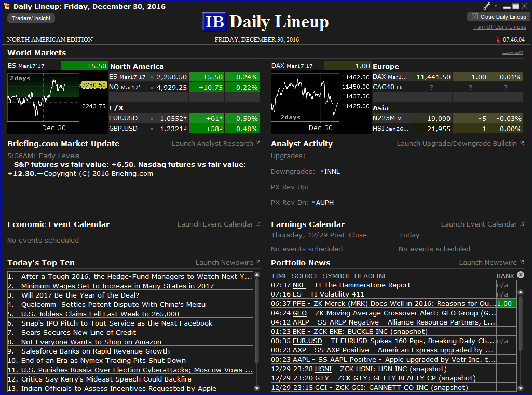Click the Daily Lineup title bar app icon

6,6
